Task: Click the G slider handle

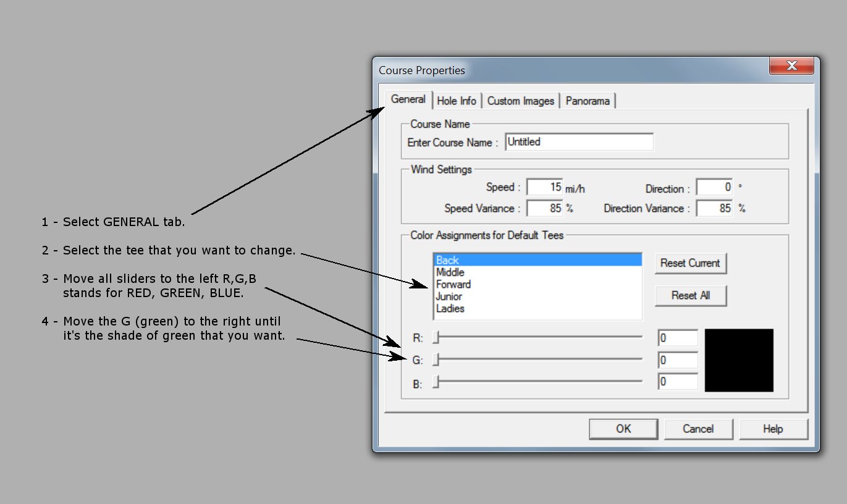Action: (x=436, y=359)
